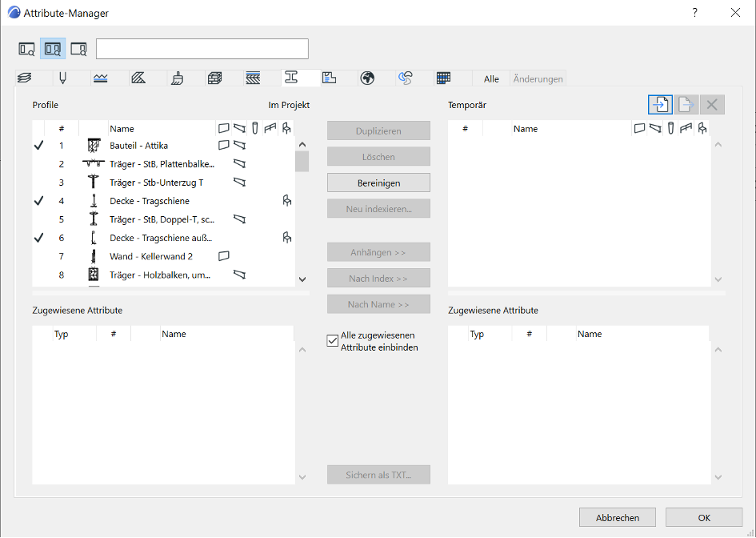756x538 pixels.
Task: Open the Surfaces paintbrush tab
Action: 177,78
